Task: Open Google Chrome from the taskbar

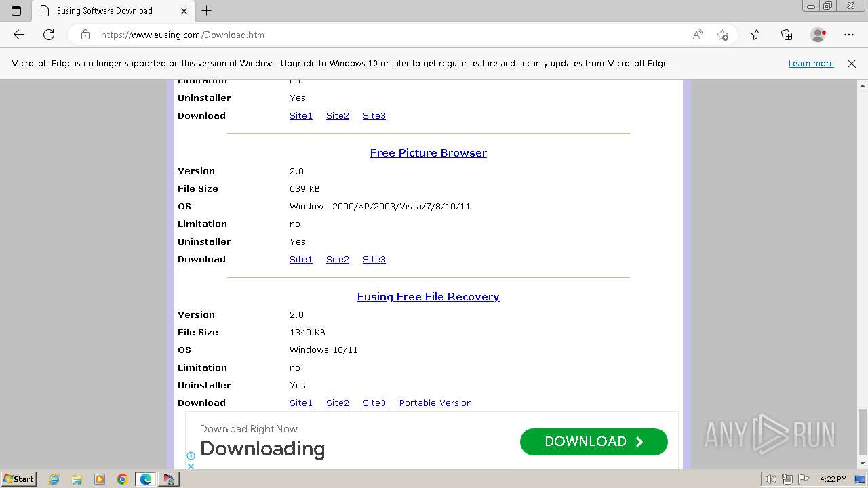Action: click(123, 479)
